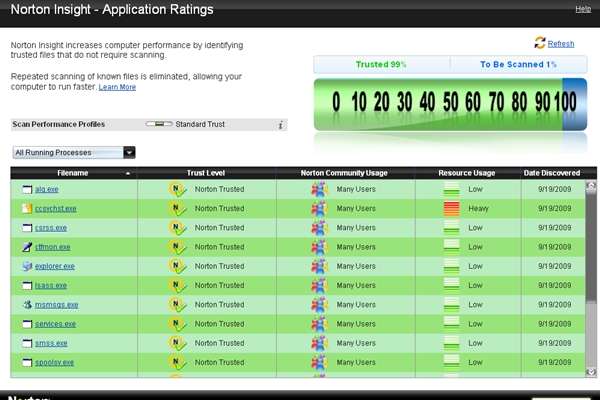Click the smss.exe file icon
600x400 pixels.
tap(27, 343)
